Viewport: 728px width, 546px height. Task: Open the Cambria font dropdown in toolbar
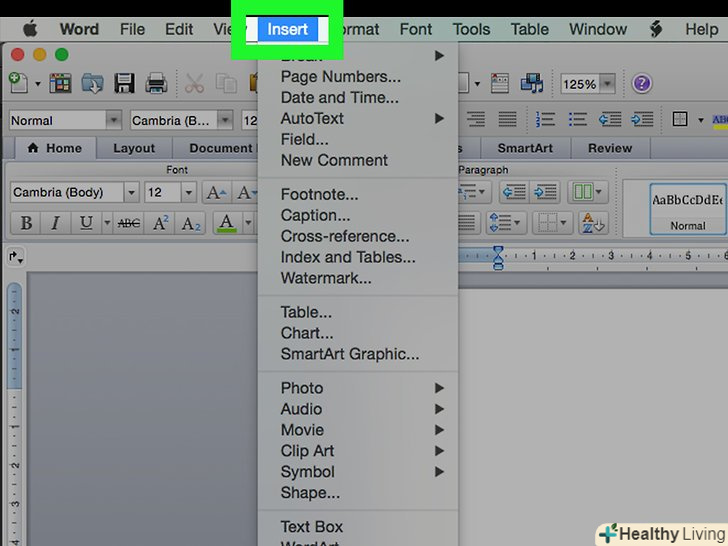click(225, 120)
